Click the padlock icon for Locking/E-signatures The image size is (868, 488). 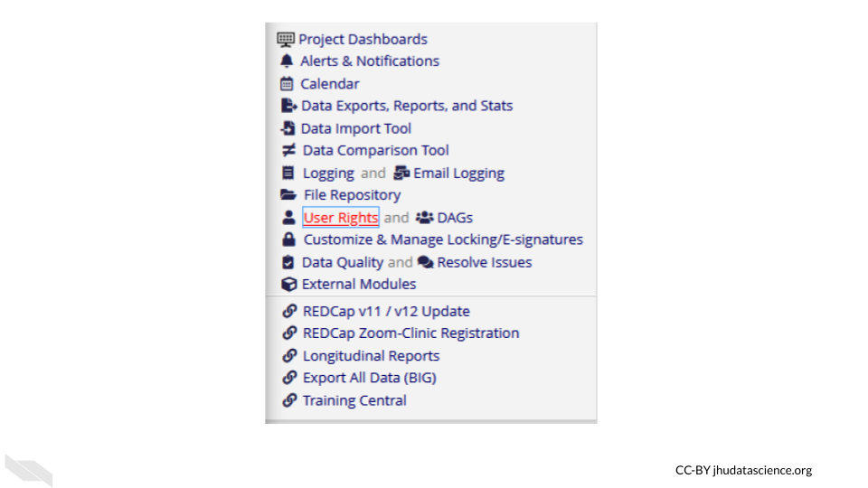[288, 239]
